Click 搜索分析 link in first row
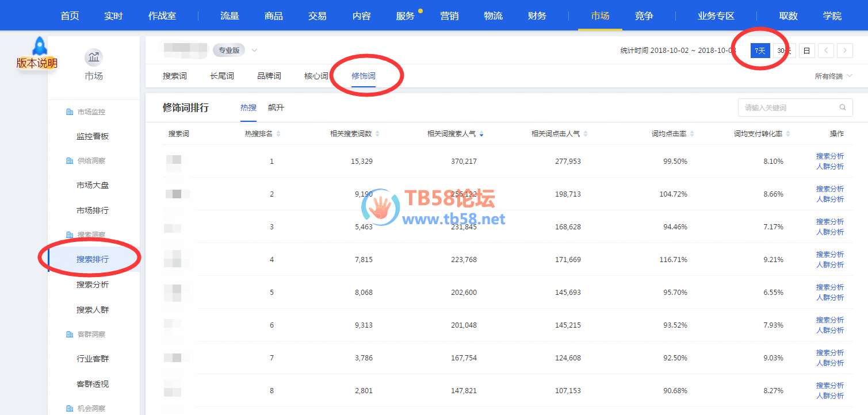The width and height of the screenshot is (868, 415). tap(829, 156)
